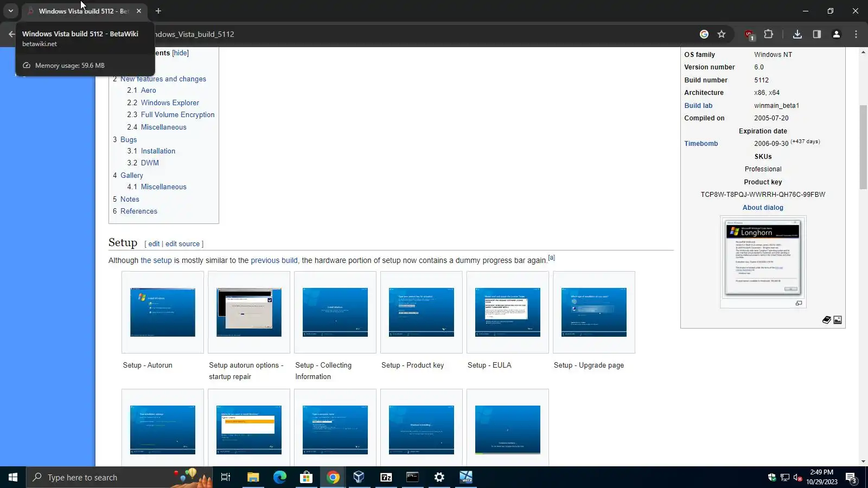Open 7-Zip from the taskbar
Viewport: 868px width, 488px height.
click(386, 477)
